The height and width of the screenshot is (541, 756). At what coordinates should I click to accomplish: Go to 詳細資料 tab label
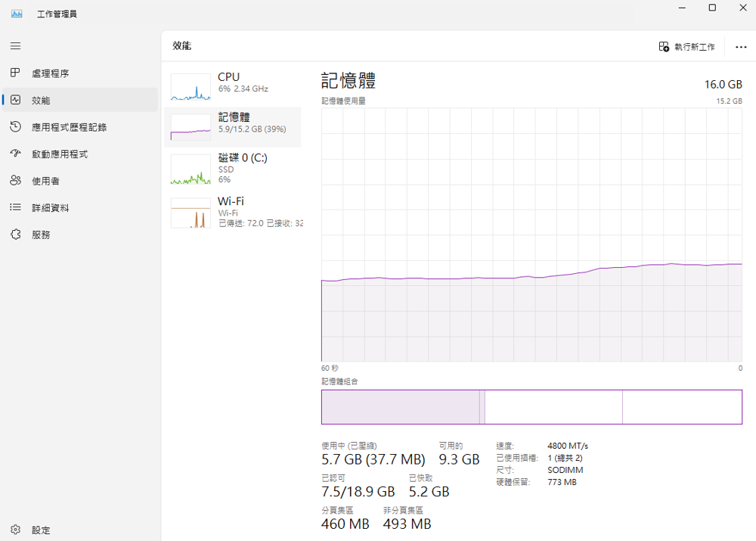click(51, 208)
